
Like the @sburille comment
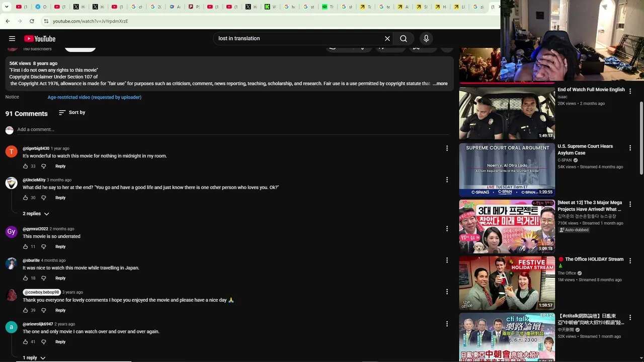click(x=25, y=279)
